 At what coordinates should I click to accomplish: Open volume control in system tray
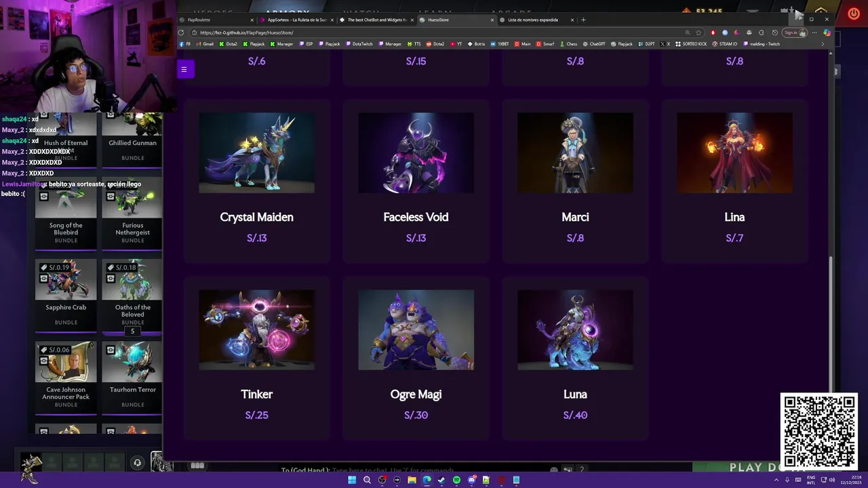[832, 480]
